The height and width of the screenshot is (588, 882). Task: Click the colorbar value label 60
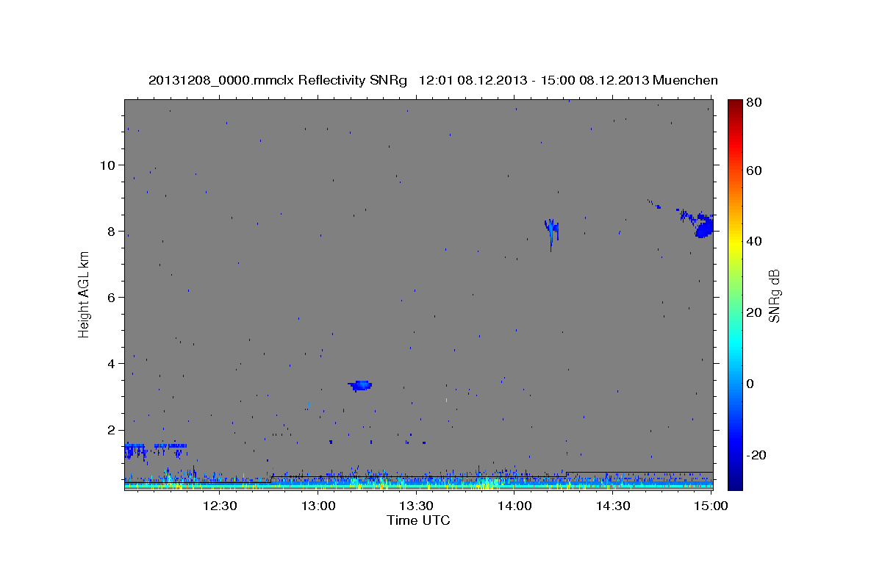[753, 171]
